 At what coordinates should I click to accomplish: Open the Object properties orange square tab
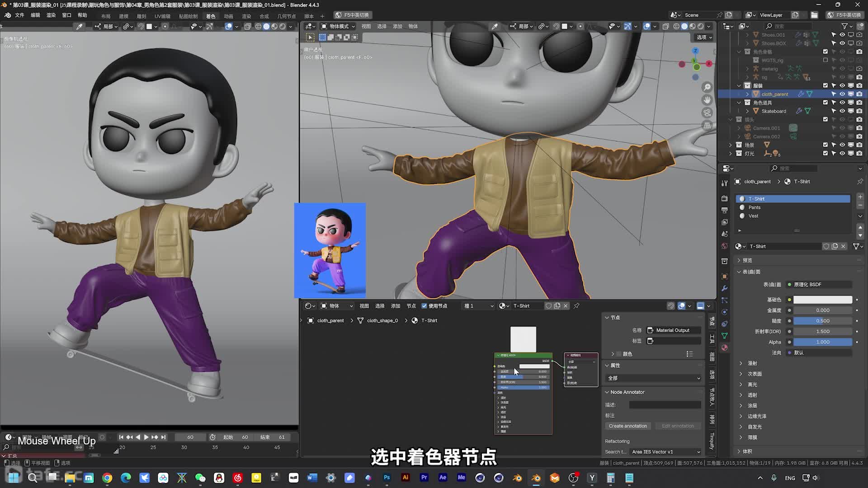[725, 276]
